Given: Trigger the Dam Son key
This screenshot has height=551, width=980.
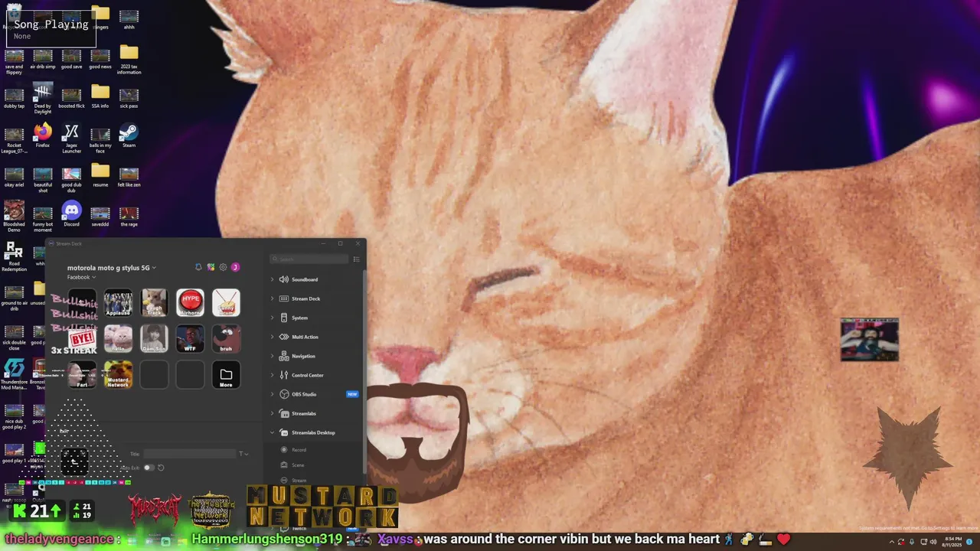Looking at the screenshot, I should tap(154, 339).
